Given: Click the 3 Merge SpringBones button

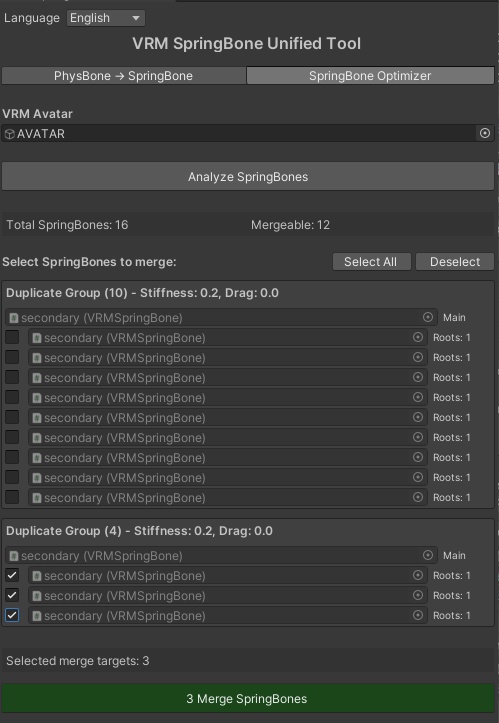Looking at the screenshot, I should pyautogui.click(x=248, y=699).
